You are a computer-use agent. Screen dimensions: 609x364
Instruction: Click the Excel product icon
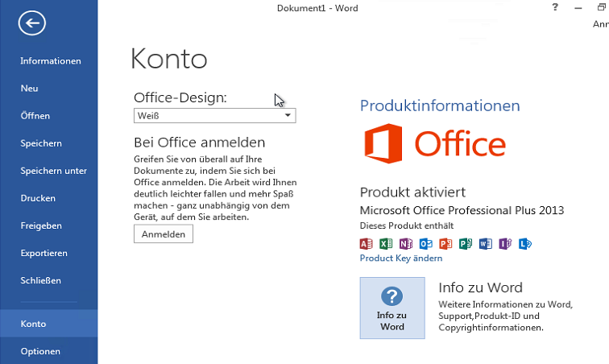(x=386, y=243)
